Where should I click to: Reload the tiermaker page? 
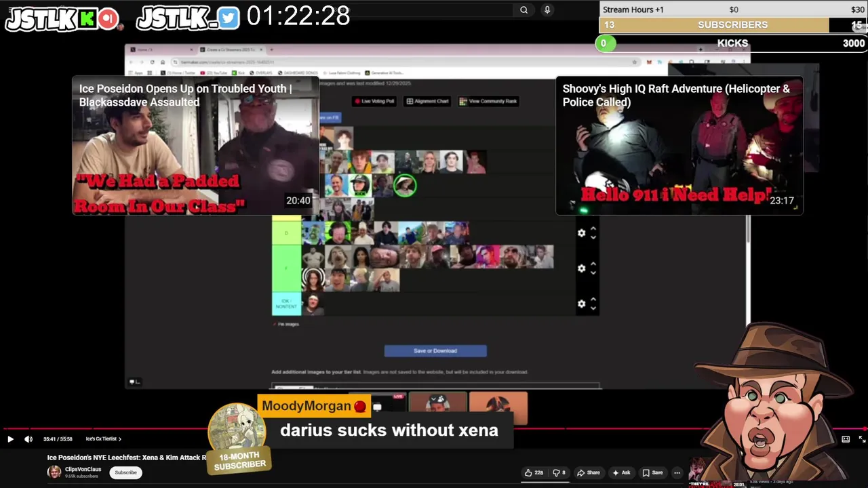[x=152, y=62]
